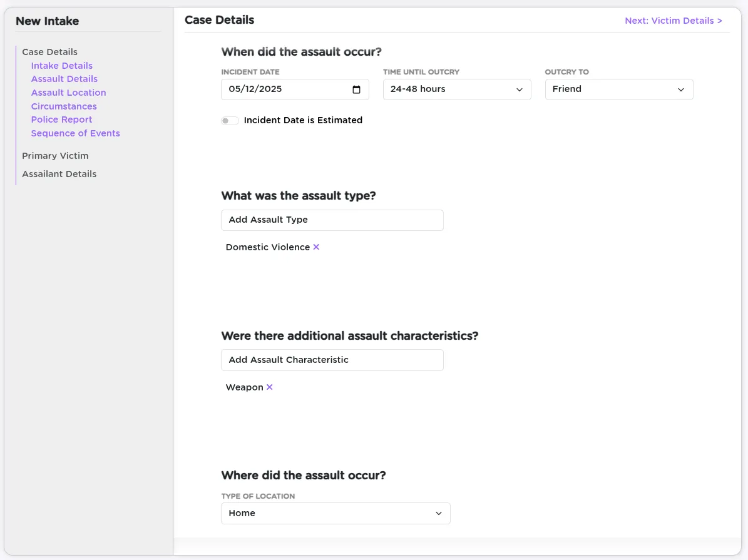Open the Assailant Details section

59,174
